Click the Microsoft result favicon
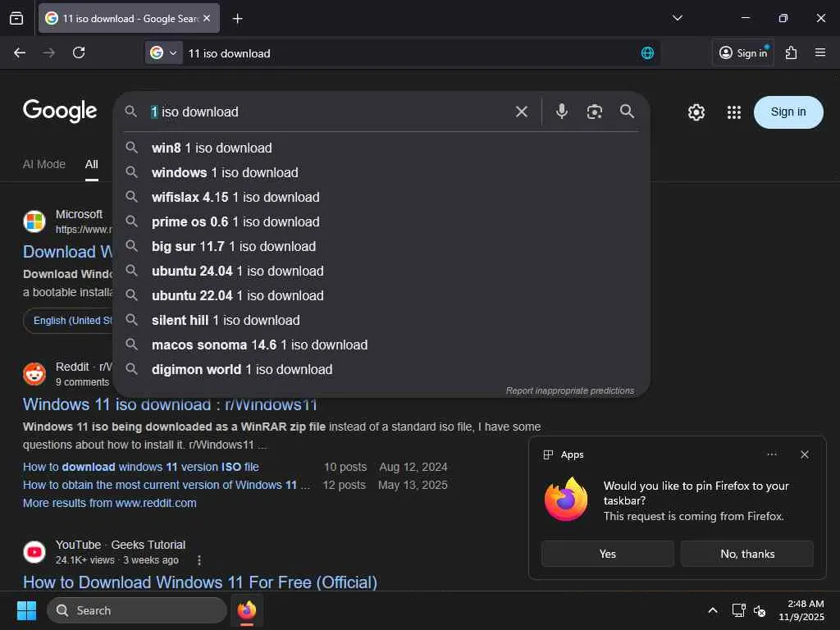Viewport: 840px width, 630px height. pyautogui.click(x=34, y=221)
